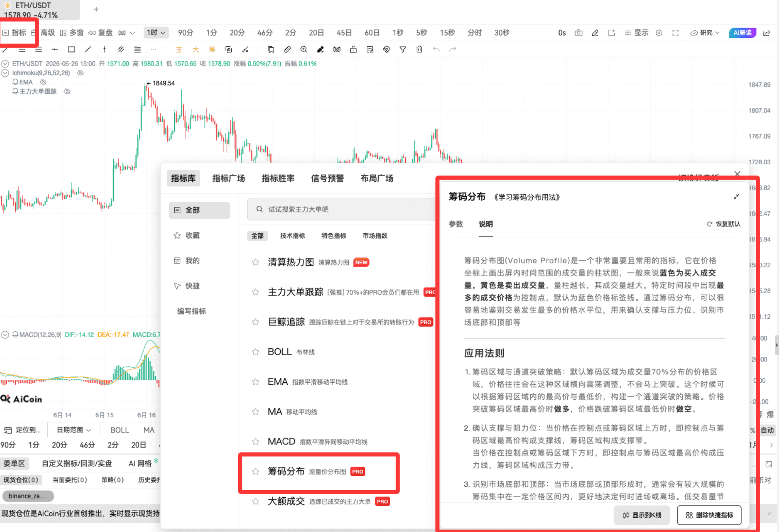This screenshot has width=781, height=532.
Task: Click the 显示到K线 button
Action: tap(642, 515)
